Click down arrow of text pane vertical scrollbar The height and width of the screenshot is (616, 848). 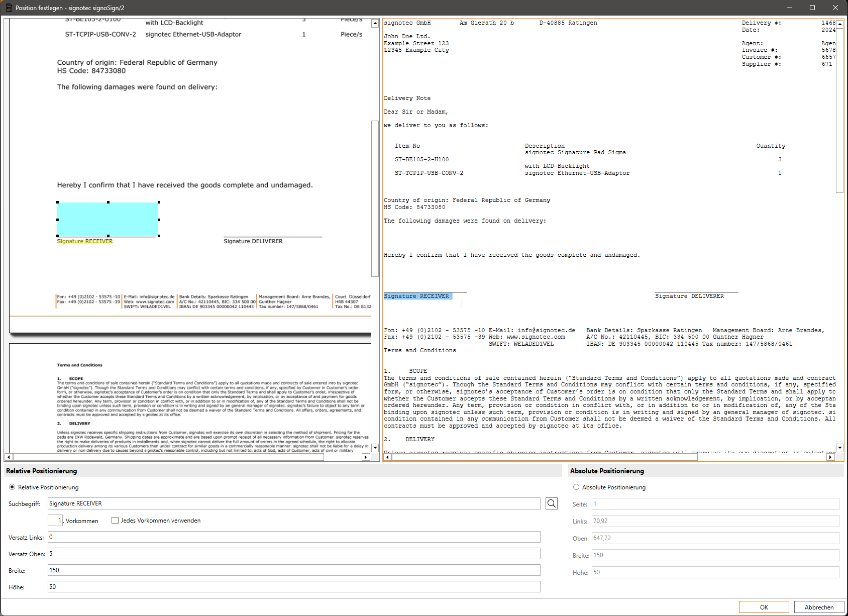[x=839, y=447]
